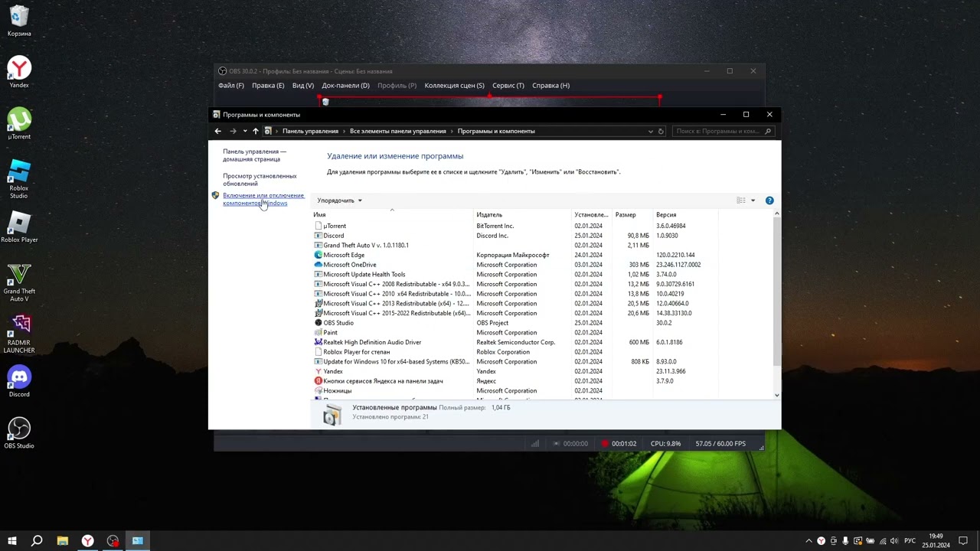Switch to OBS Studio taskbar icon
The image size is (980, 551).
click(x=113, y=541)
